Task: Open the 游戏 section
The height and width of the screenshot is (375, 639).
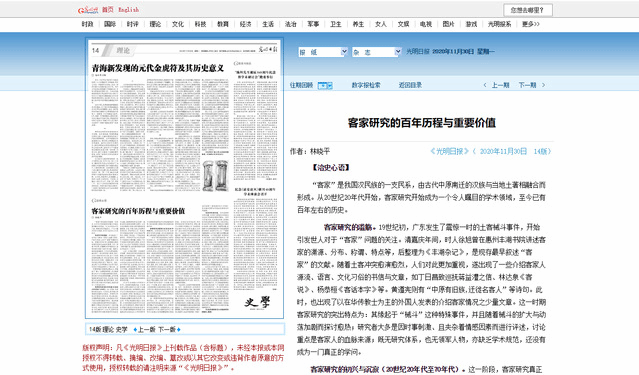Action: [x=472, y=24]
